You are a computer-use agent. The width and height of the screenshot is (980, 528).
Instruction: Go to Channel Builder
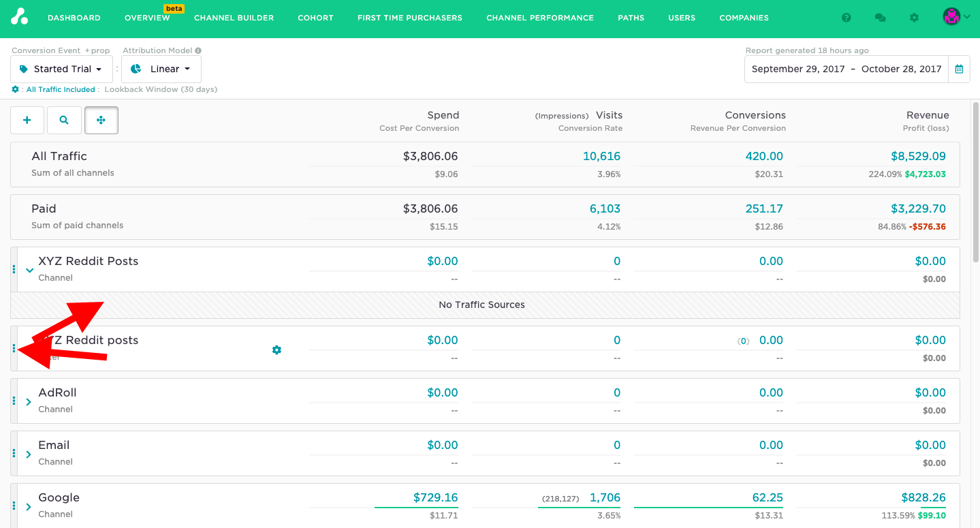pyautogui.click(x=234, y=18)
